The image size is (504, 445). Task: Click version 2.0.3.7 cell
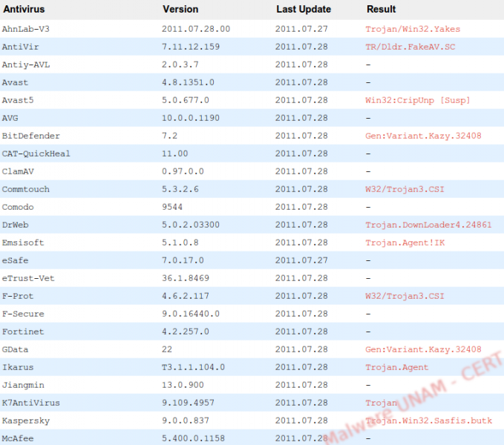pos(180,65)
